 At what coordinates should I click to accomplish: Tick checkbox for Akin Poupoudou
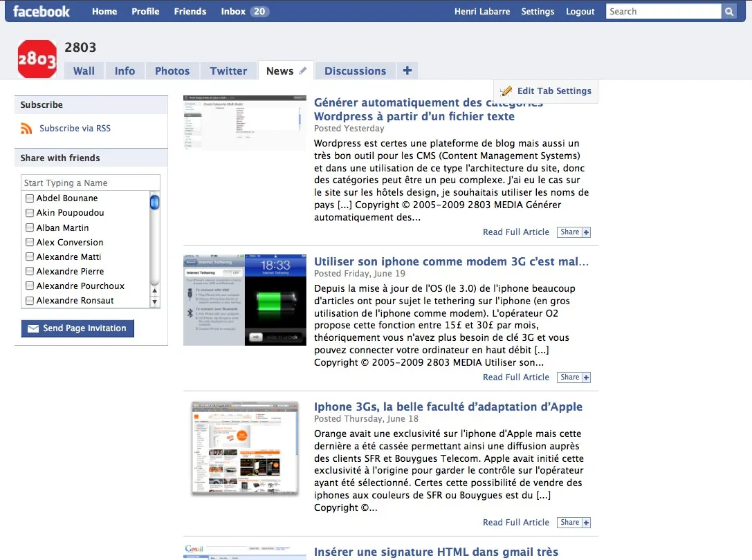(x=30, y=212)
